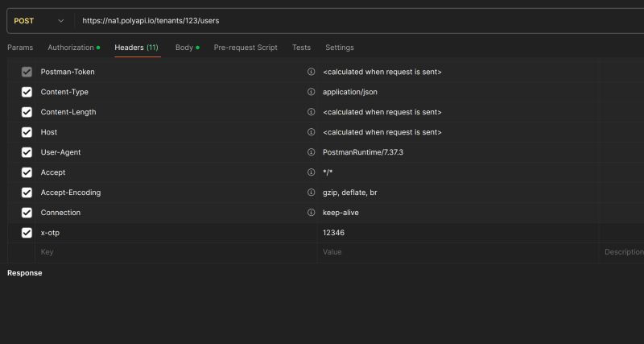This screenshot has width=644, height=344.
Task: Click the empty Description input field
Action: 622,252
